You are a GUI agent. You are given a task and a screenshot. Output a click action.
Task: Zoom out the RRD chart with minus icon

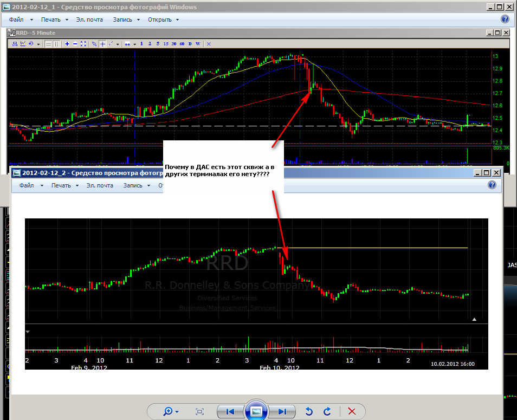point(75,44)
